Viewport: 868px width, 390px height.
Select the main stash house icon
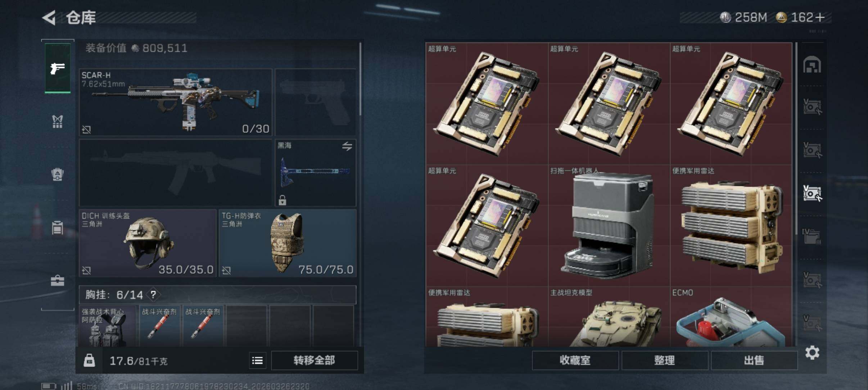pos(812,65)
